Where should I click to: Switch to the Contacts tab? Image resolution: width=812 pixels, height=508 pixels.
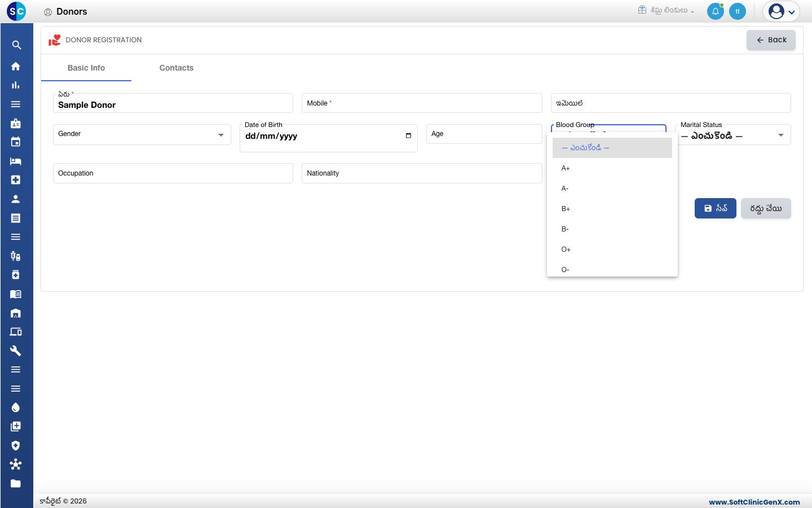point(176,68)
